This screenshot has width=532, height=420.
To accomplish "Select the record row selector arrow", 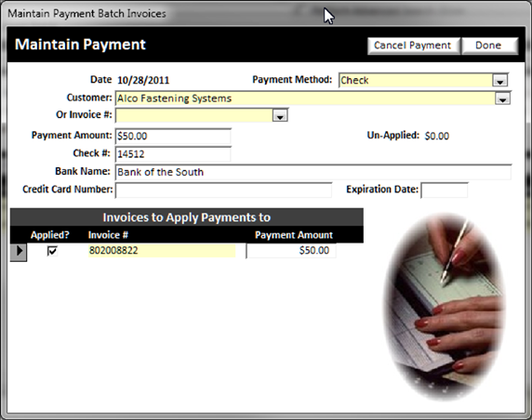I will [x=19, y=252].
